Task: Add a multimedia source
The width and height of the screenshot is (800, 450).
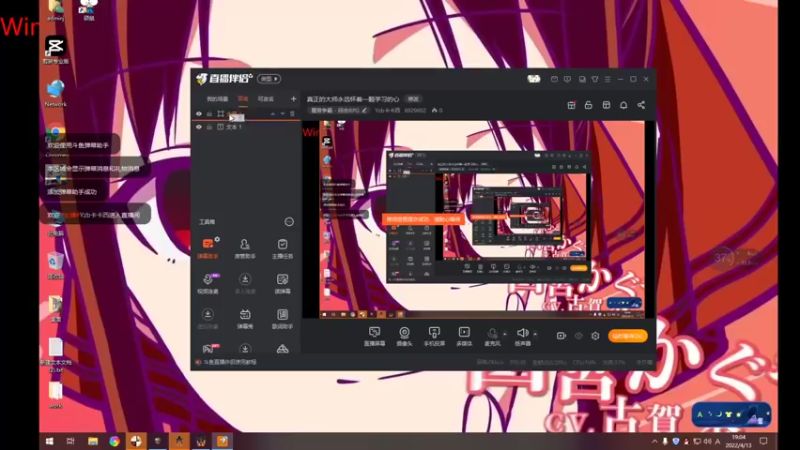Action: pos(464,337)
